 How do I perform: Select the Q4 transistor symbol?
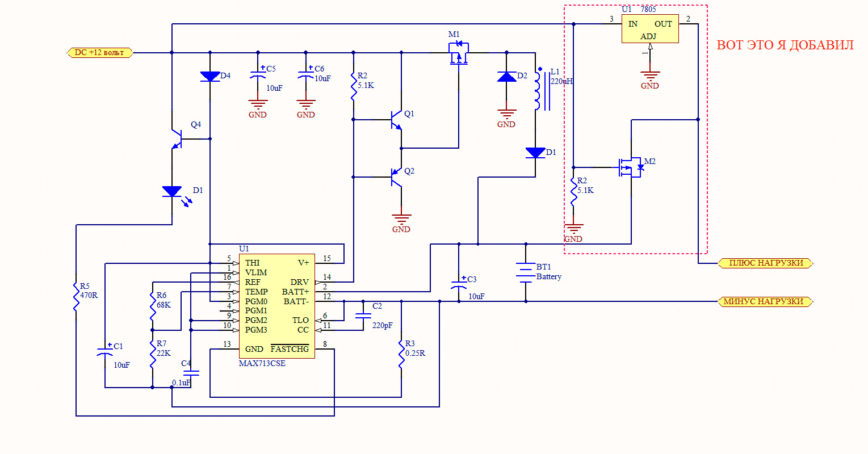tap(177, 138)
